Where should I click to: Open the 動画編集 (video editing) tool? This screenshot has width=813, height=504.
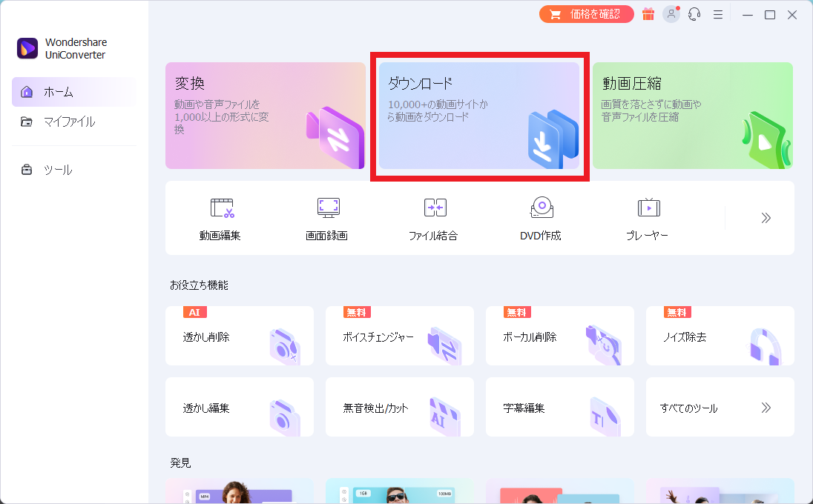click(x=220, y=218)
